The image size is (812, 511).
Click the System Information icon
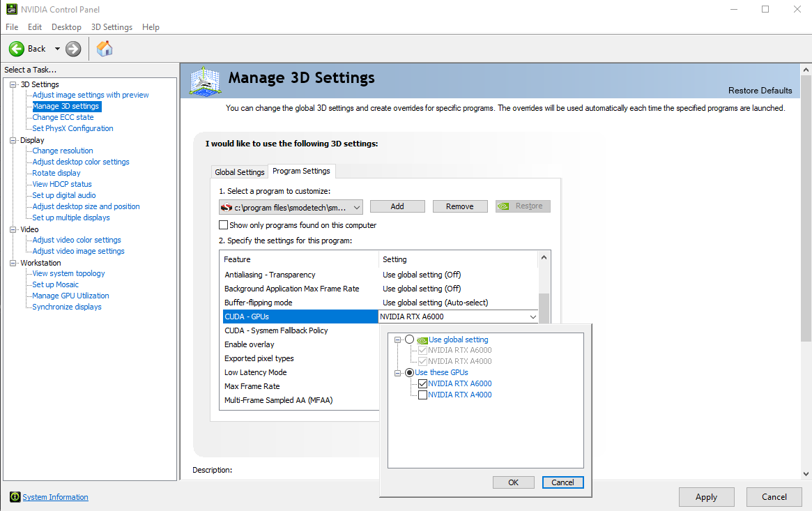[x=15, y=497]
